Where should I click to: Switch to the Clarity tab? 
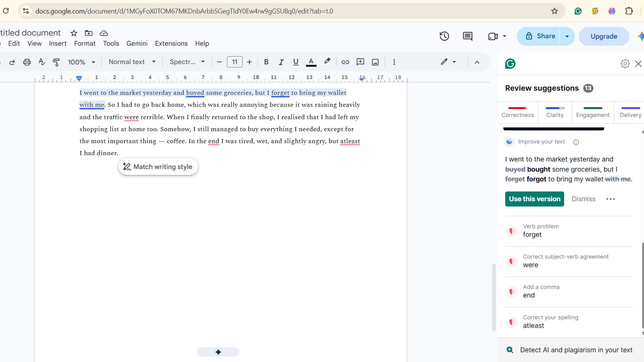(555, 112)
